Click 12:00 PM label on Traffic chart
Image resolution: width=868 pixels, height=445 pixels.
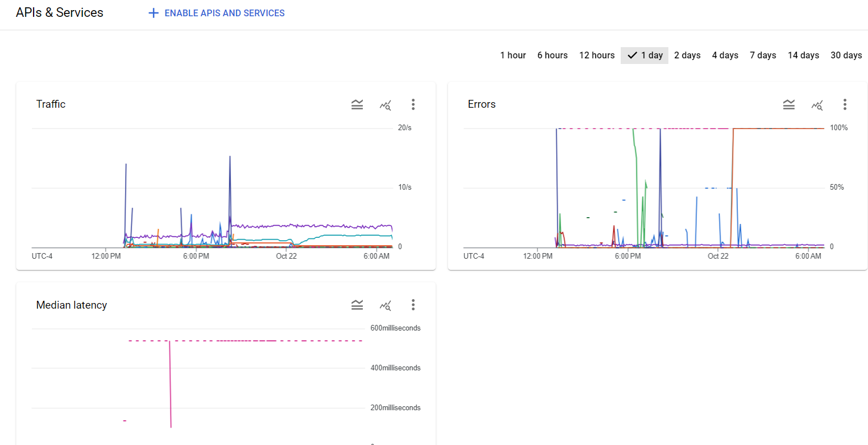pos(106,256)
